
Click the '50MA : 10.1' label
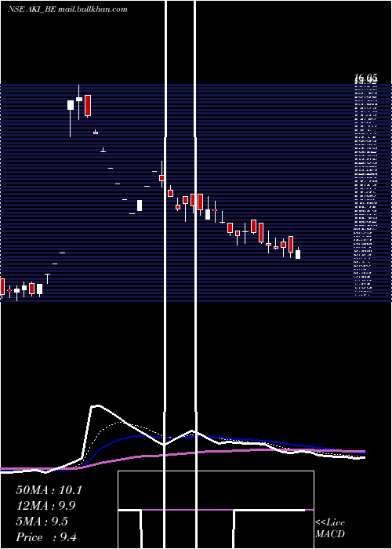point(49,490)
